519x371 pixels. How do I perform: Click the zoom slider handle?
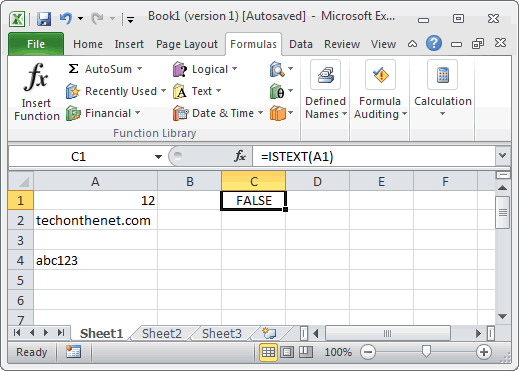click(426, 351)
